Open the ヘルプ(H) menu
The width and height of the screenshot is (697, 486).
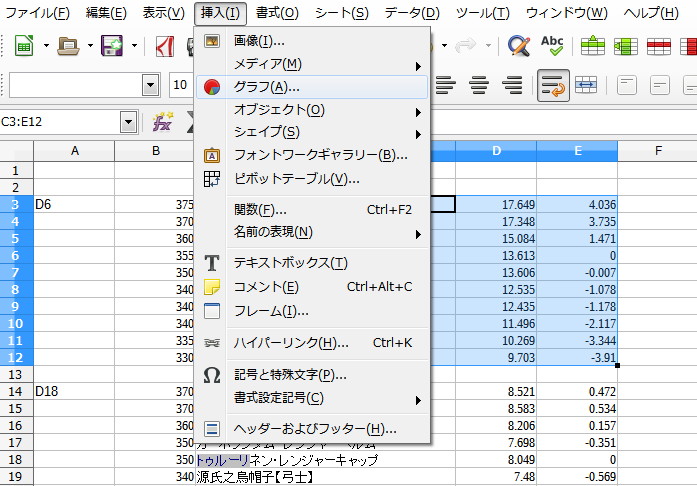pyautogui.click(x=651, y=13)
